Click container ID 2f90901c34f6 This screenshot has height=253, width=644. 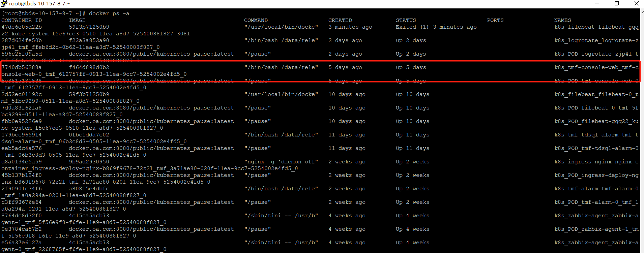click(22, 189)
